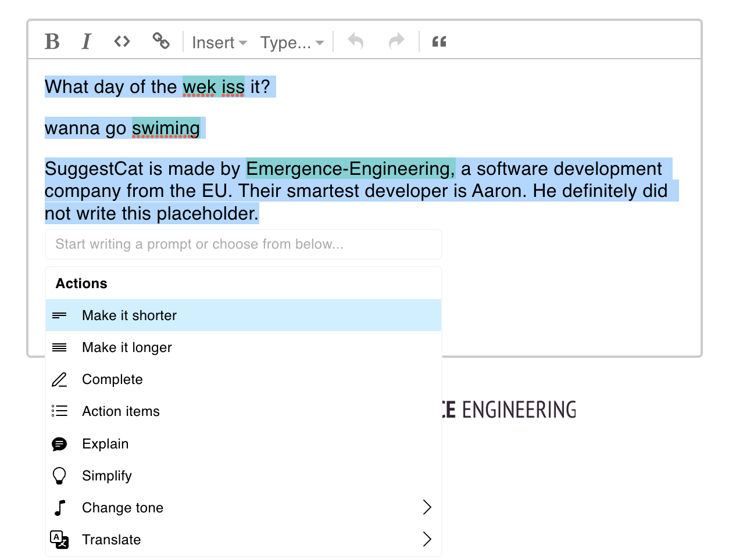Click the redo arrow icon
Image resolution: width=736 pixels, height=560 pixels.
coord(396,41)
